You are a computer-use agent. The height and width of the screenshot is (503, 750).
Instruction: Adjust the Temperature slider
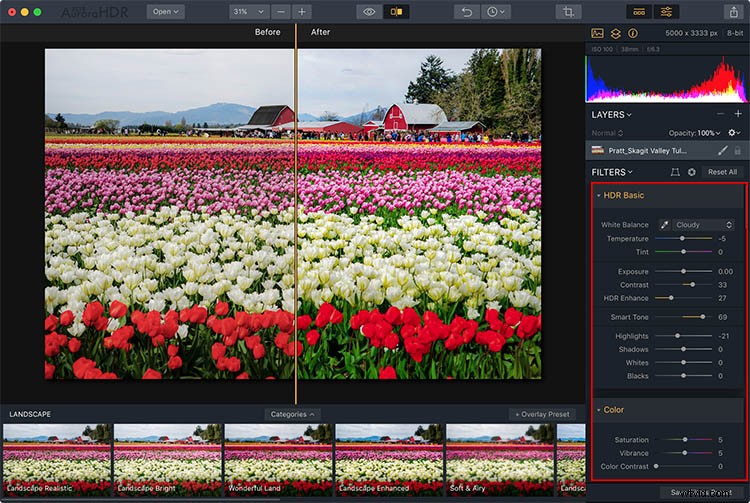(683, 239)
